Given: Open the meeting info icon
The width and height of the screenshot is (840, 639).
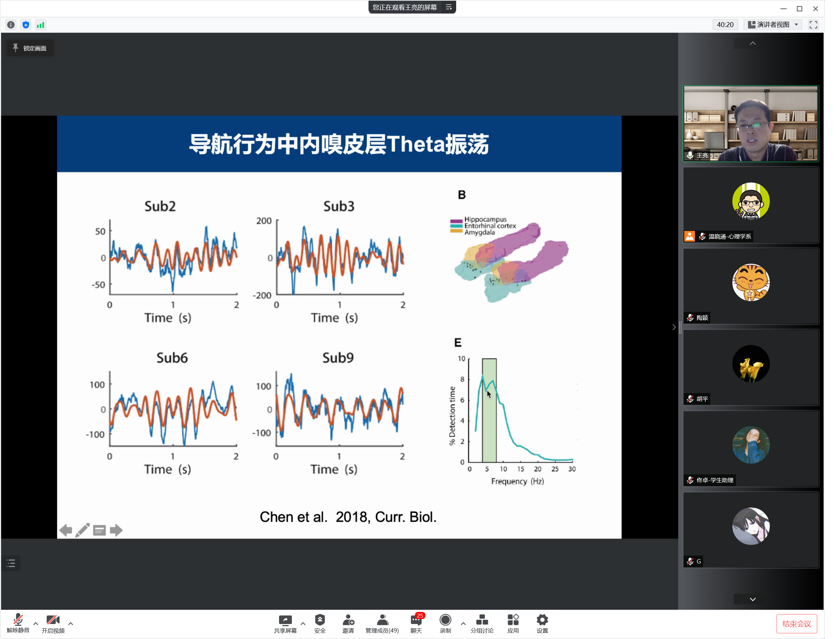Looking at the screenshot, I should [x=11, y=25].
